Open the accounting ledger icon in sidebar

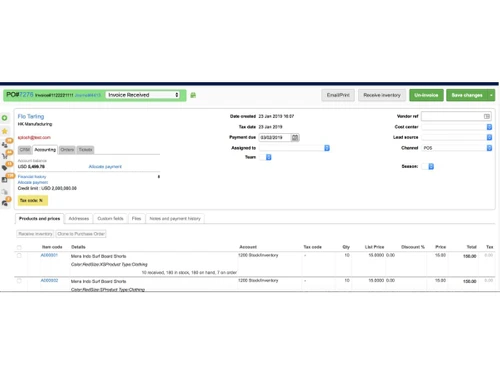click(5, 180)
